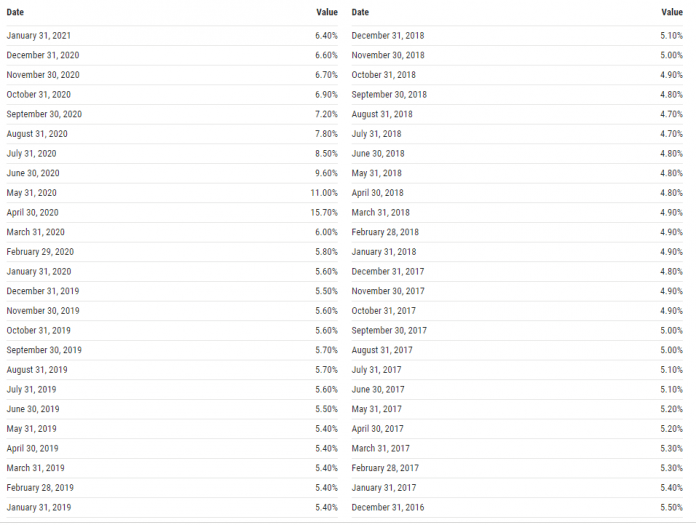Select the June 30, 2019 date row
The width and height of the screenshot is (696, 525).
[32, 410]
